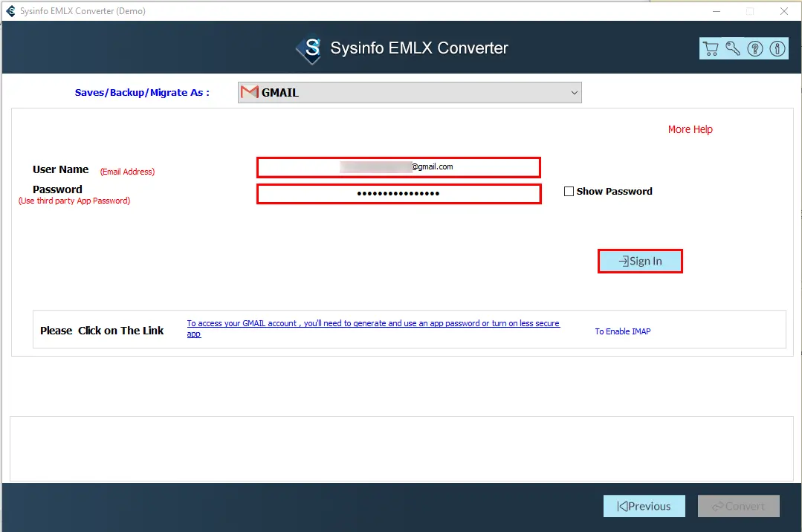Open the To Enable IMAP link
Image resolution: width=802 pixels, height=532 pixels.
pyautogui.click(x=622, y=331)
